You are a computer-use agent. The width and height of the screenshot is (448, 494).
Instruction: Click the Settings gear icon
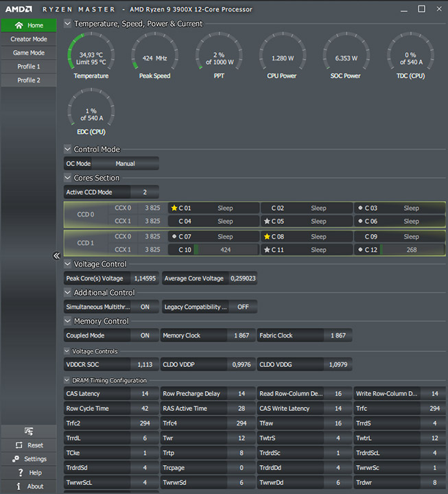coord(16,459)
